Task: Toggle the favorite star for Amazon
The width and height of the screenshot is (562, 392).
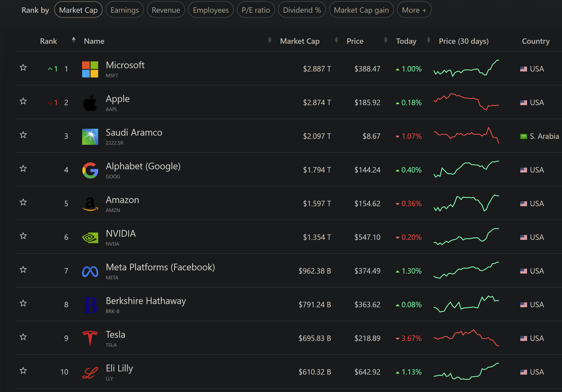Action: (23, 202)
